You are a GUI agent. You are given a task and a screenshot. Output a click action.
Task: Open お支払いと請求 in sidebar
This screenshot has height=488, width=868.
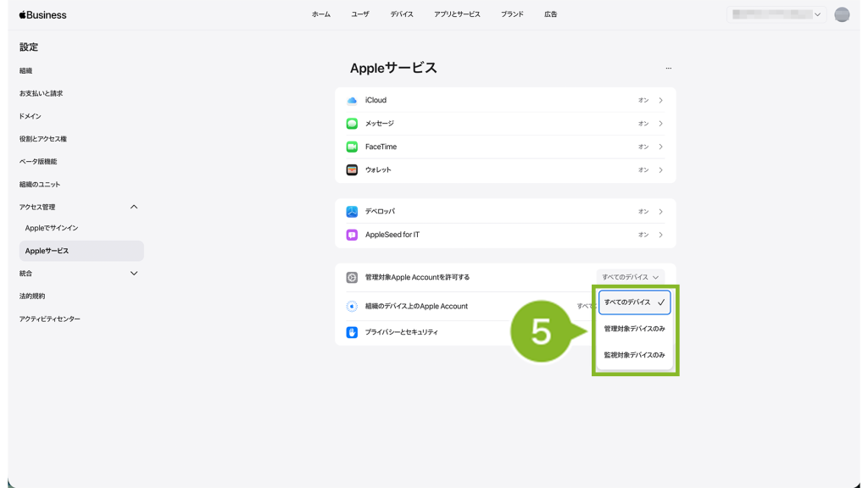pyautogui.click(x=42, y=93)
